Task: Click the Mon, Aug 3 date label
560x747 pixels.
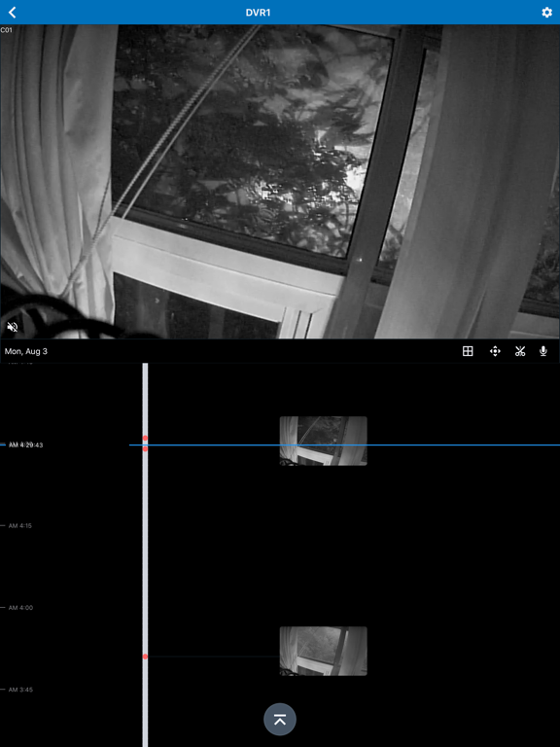Action: coord(26,351)
